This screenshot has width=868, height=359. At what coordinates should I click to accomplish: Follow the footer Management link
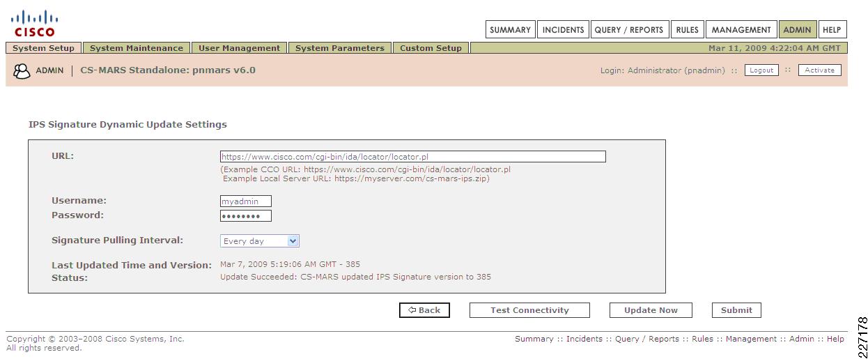pos(751,339)
